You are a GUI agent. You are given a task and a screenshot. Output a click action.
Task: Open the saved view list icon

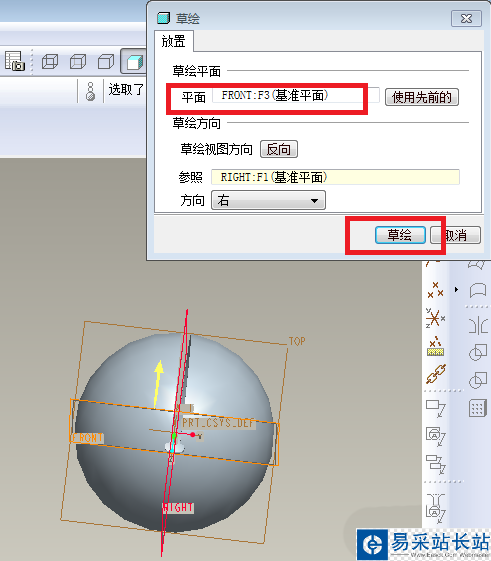click(15, 61)
